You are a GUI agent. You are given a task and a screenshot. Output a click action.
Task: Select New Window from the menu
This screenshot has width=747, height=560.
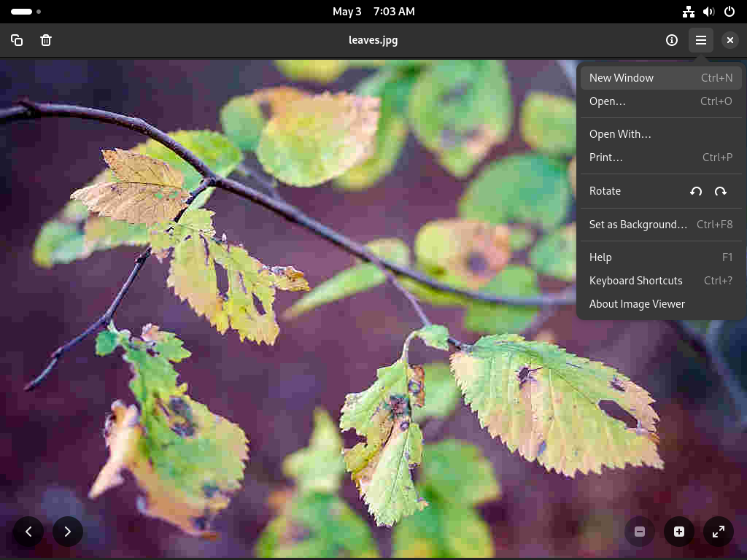click(661, 77)
